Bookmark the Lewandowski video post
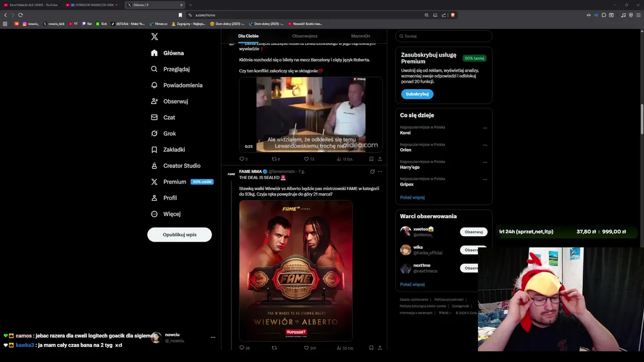The image size is (644, 362). 371,159
